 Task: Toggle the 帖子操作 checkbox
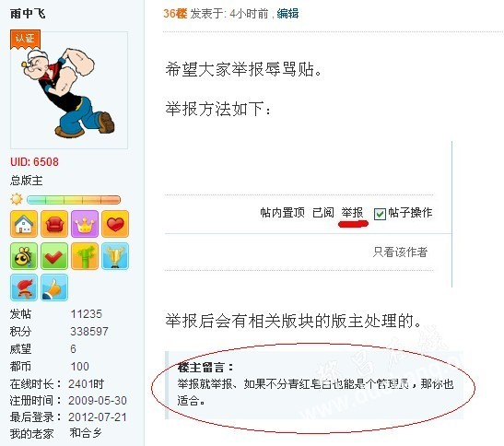[x=380, y=214]
